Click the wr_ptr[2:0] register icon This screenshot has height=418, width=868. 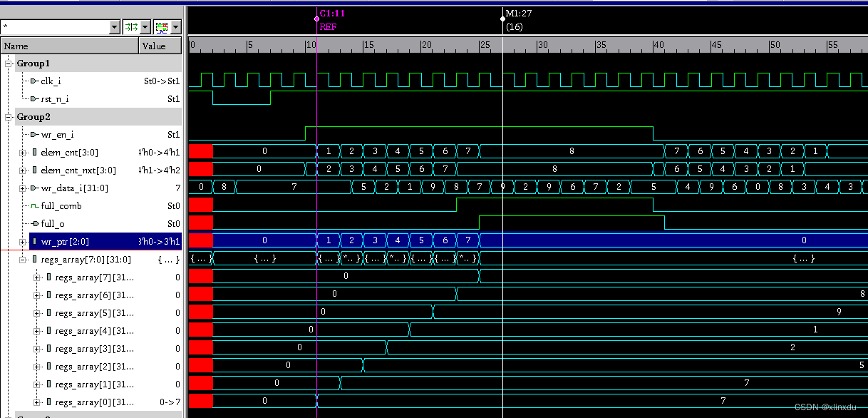[x=35, y=242]
